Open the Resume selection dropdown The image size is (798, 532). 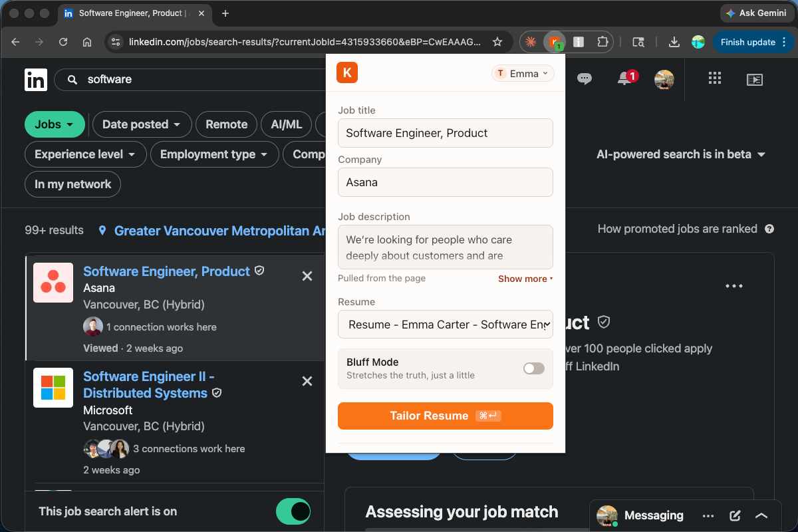tap(446, 325)
